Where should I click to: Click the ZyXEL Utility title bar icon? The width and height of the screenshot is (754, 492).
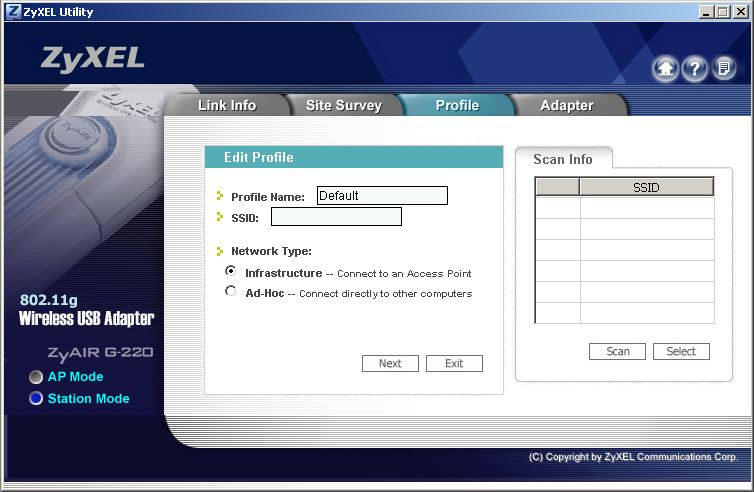click(13, 12)
